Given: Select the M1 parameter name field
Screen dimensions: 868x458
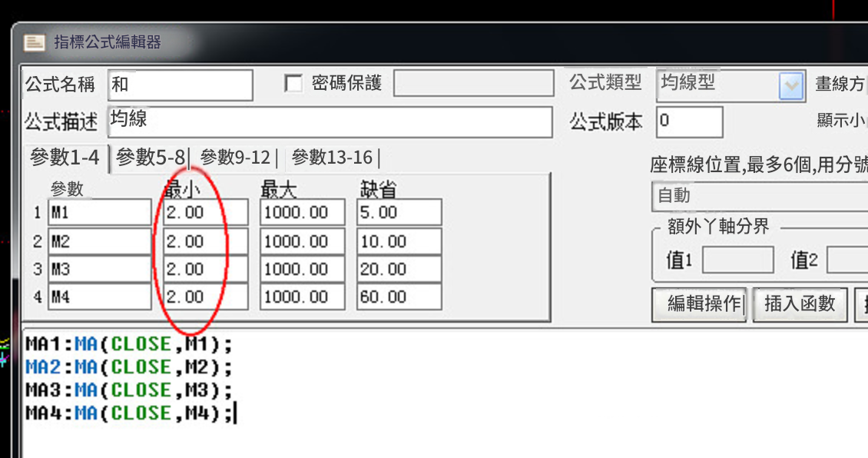Looking at the screenshot, I should 100,212.
